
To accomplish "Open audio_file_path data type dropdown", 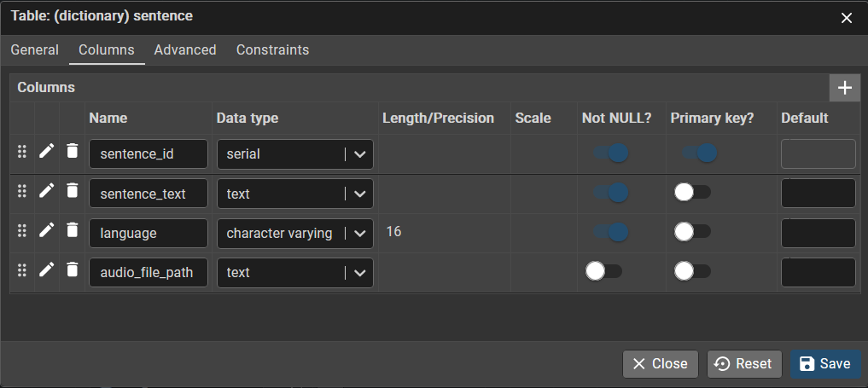I will tap(295, 273).
